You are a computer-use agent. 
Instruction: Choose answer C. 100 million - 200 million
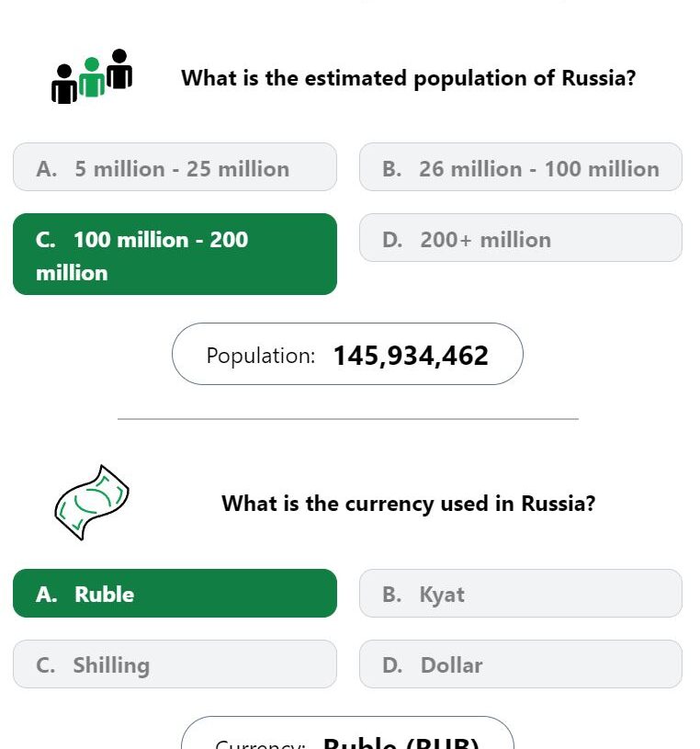(x=175, y=255)
